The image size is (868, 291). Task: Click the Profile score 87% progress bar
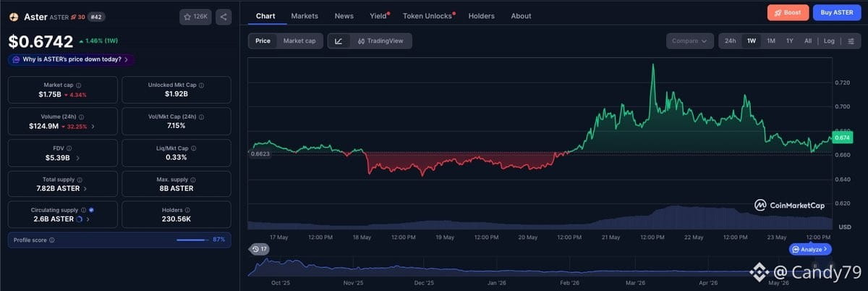click(192, 240)
